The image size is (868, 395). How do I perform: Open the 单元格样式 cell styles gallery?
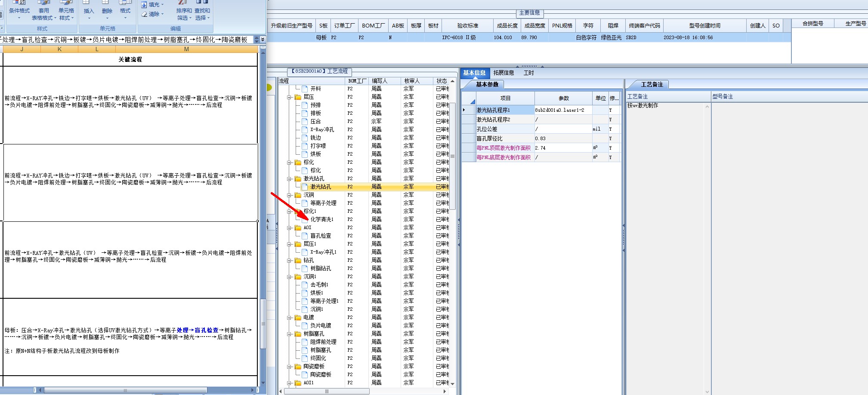point(66,11)
